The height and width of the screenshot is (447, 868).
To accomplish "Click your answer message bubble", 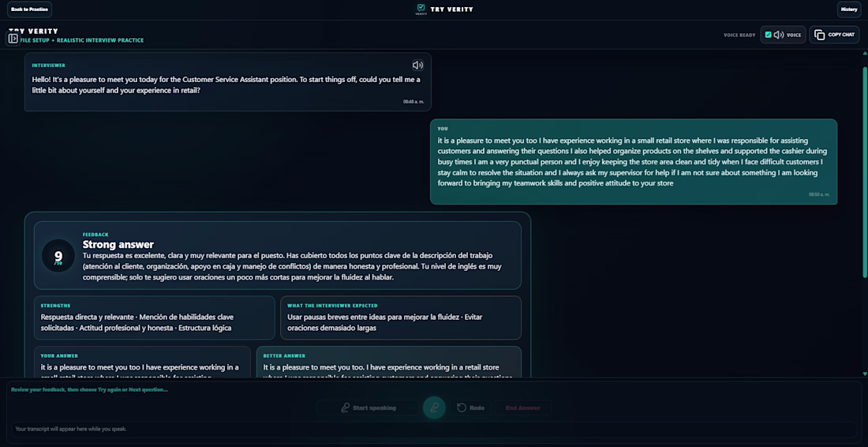I will (x=634, y=162).
